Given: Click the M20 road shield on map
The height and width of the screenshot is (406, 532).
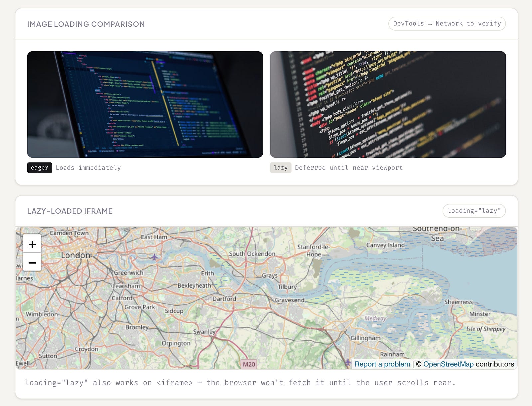Looking at the screenshot, I should coord(249,364).
